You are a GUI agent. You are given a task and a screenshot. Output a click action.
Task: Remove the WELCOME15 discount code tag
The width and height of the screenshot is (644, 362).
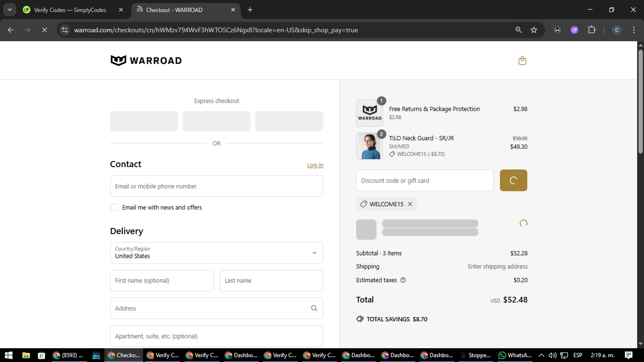(410, 204)
